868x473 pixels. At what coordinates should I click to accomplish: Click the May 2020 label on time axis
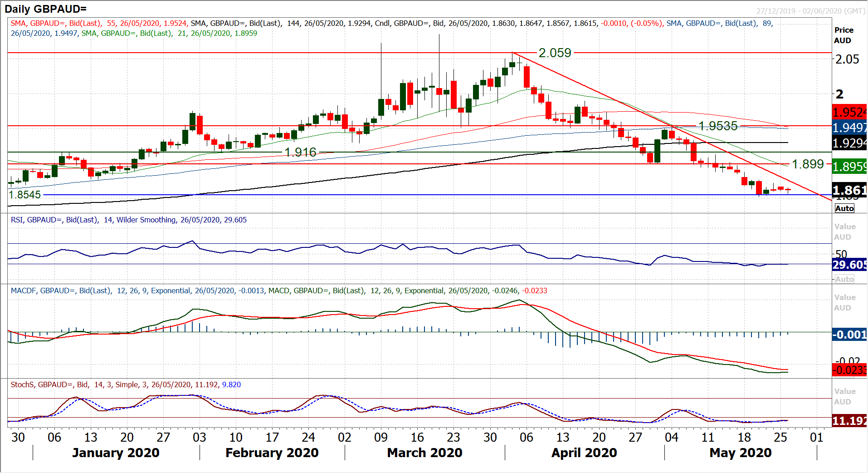(740, 453)
